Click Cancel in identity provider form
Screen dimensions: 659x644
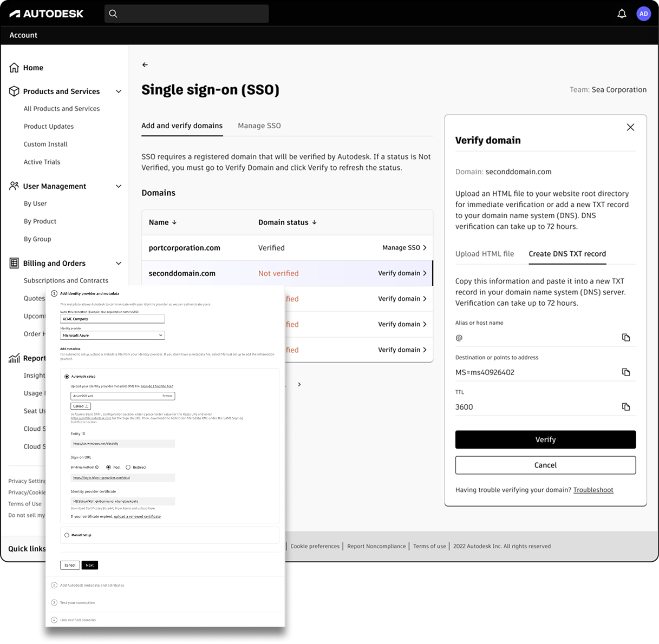pos(70,566)
